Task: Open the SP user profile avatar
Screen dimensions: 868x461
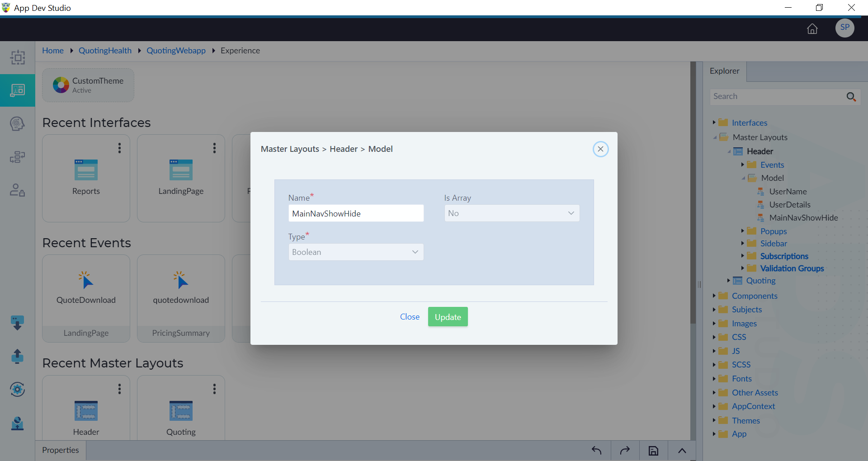Action: (x=844, y=28)
